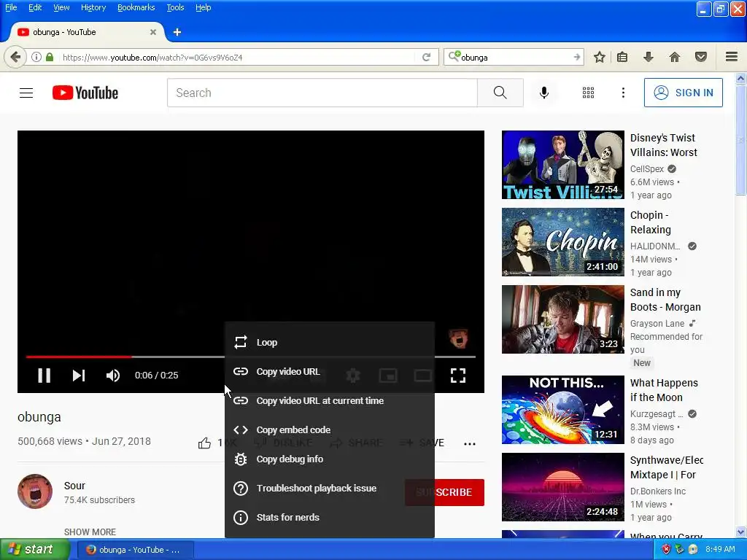The image size is (747, 560).
Task: Open Sand in my Boots thumbnail
Action: click(x=562, y=319)
